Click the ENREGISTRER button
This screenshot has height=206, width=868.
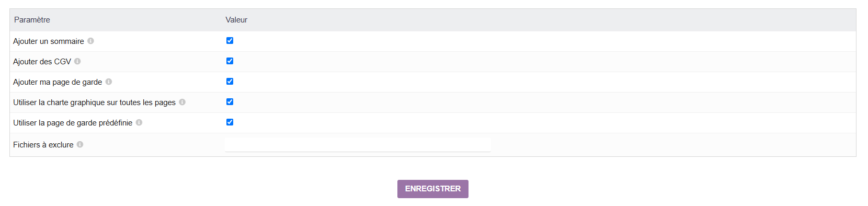(433, 189)
